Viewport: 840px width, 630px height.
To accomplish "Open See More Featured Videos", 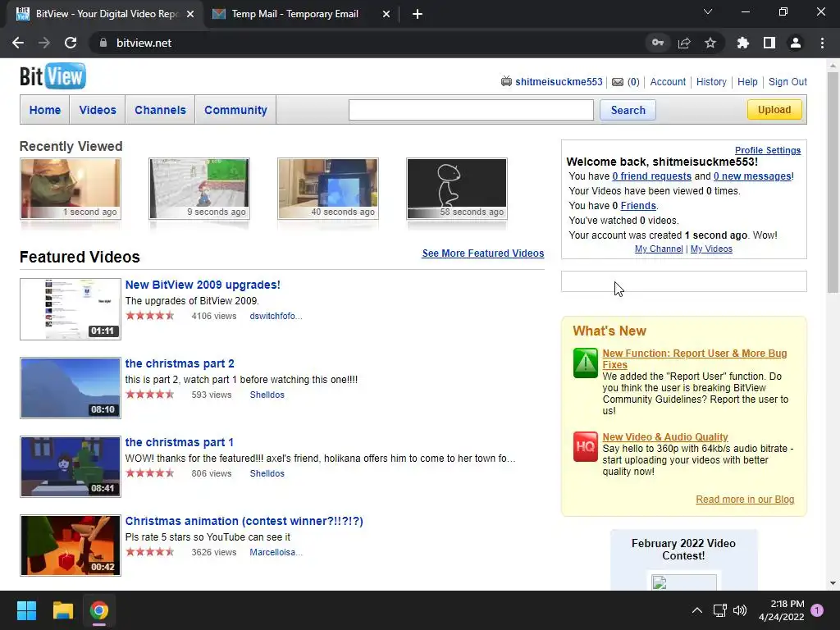I will (482, 253).
